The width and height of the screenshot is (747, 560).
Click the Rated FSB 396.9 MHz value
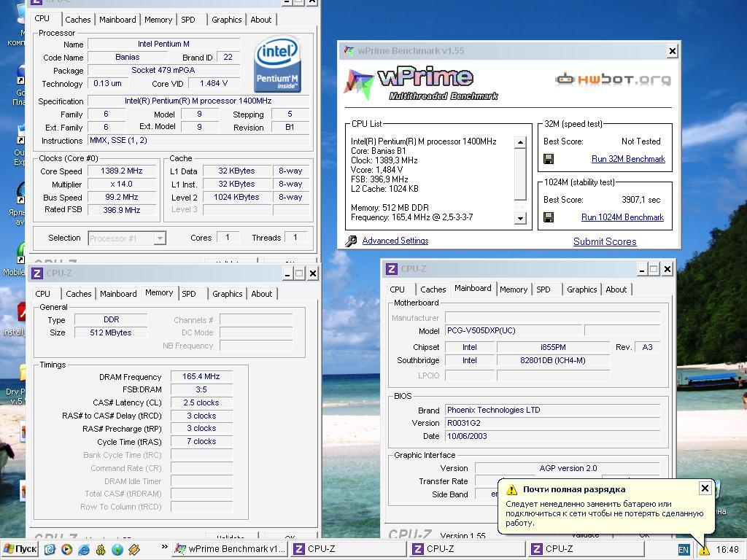point(122,210)
